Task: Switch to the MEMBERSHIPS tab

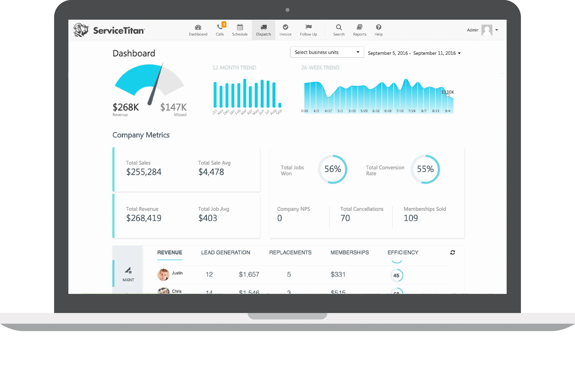Action: pyautogui.click(x=349, y=252)
